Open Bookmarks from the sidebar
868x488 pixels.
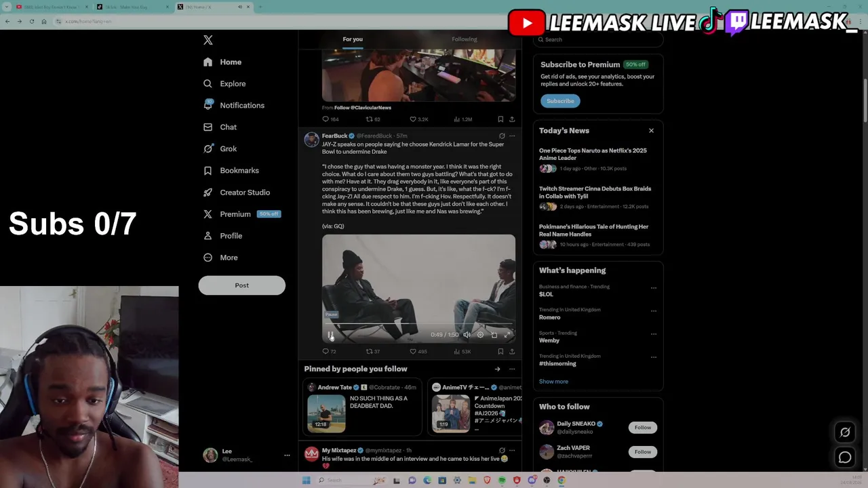coord(231,170)
